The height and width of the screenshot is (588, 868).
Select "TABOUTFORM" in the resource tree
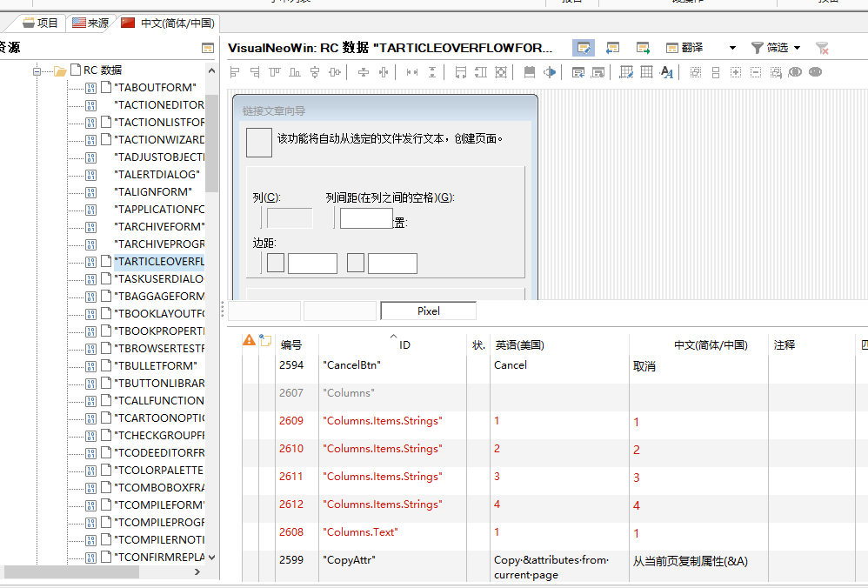click(x=155, y=88)
